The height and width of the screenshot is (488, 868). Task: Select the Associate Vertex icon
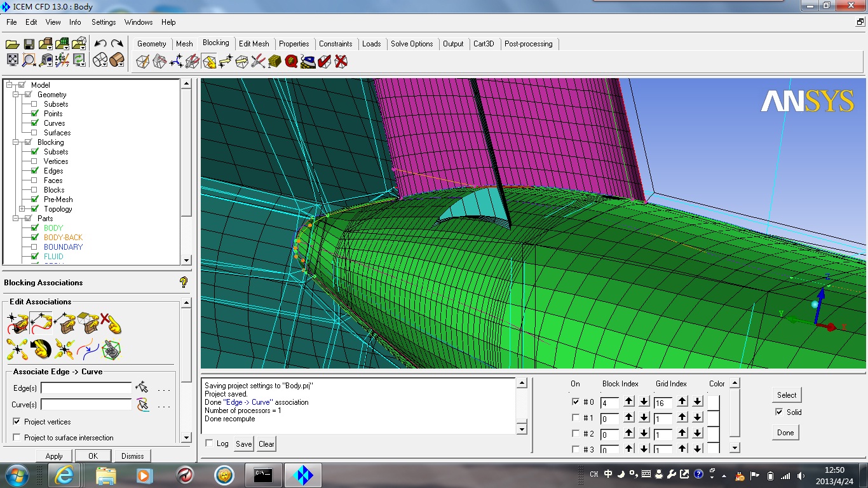(17, 324)
